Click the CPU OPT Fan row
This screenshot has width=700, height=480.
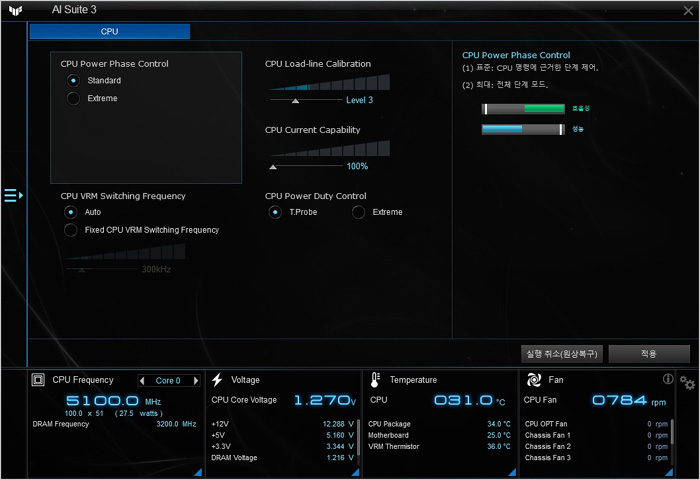click(x=596, y=424)
